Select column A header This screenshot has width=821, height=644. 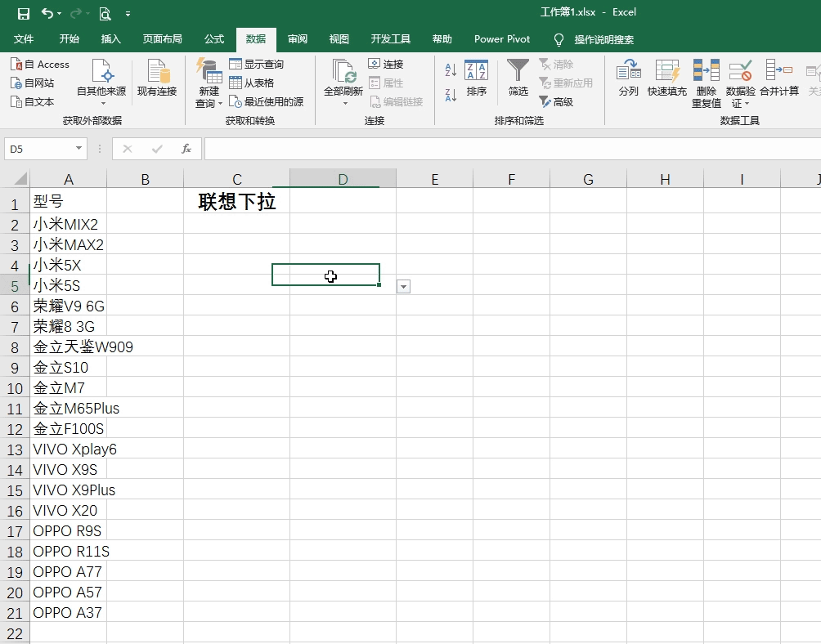pos(69,180)
